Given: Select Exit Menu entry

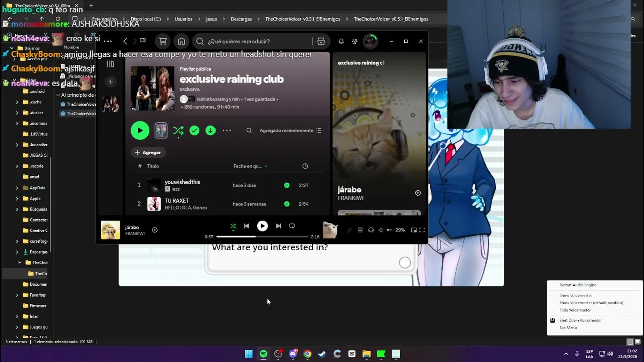Looking at the screenshot, I should coord(568,328).
